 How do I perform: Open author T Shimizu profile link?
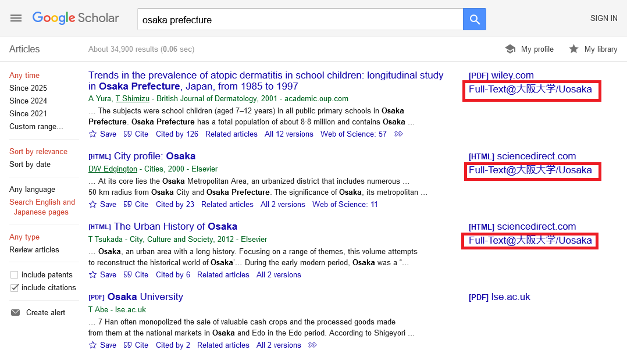tap(133, 99)
